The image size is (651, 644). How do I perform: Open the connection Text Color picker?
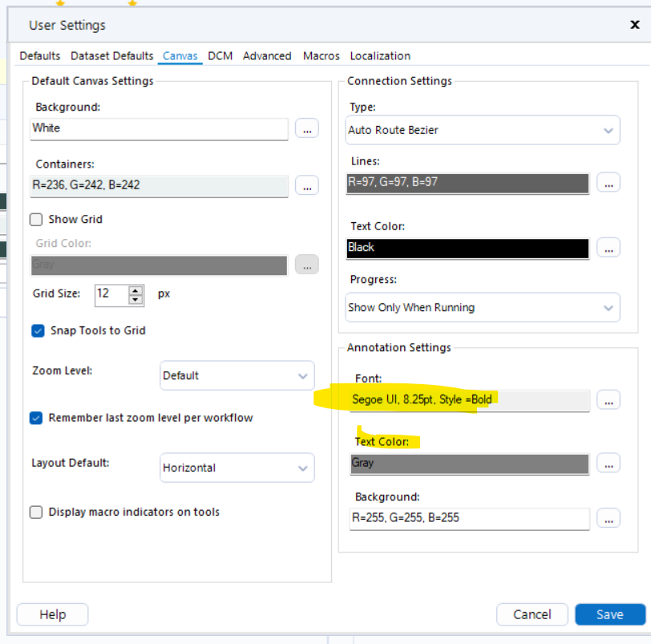tap(609, 249)
